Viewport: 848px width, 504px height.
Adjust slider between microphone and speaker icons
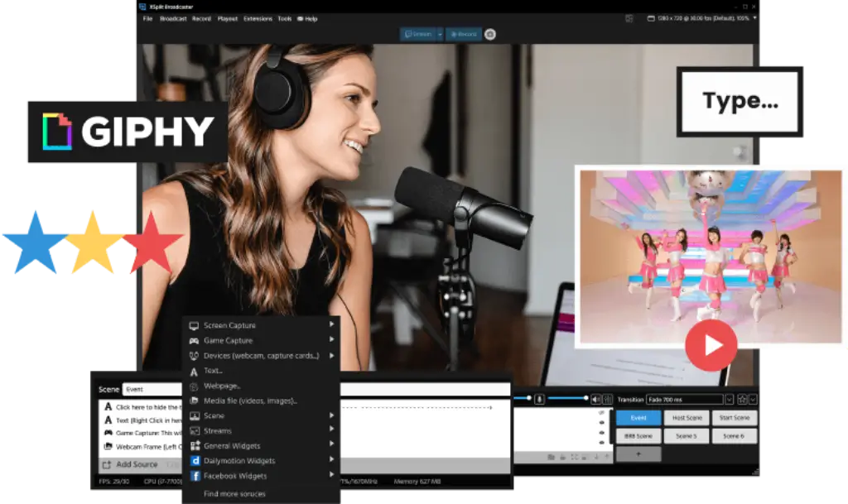click(567, 398)
